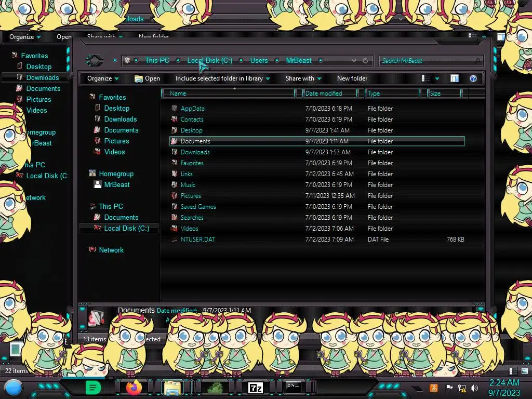Image resolution: width=532 pixels, height=399 pixels.
Task: Select the Documents row in file list
Action: coord(317,141)
